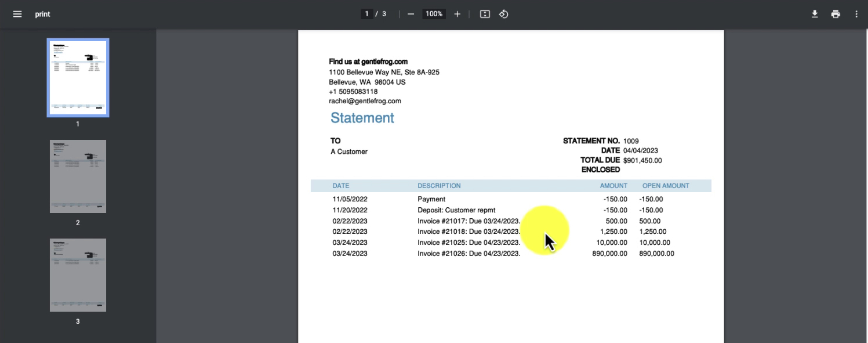Jump to page 3 thumbnail

(x=78, y=275)
